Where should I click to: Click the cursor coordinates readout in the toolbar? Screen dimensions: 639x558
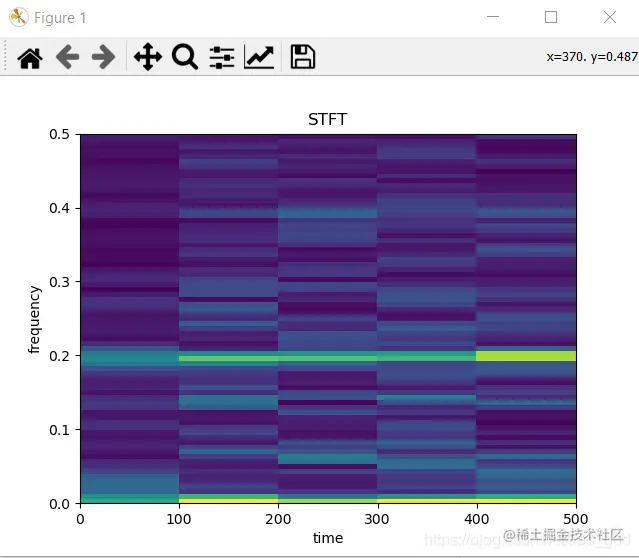(x=592, y=57)
